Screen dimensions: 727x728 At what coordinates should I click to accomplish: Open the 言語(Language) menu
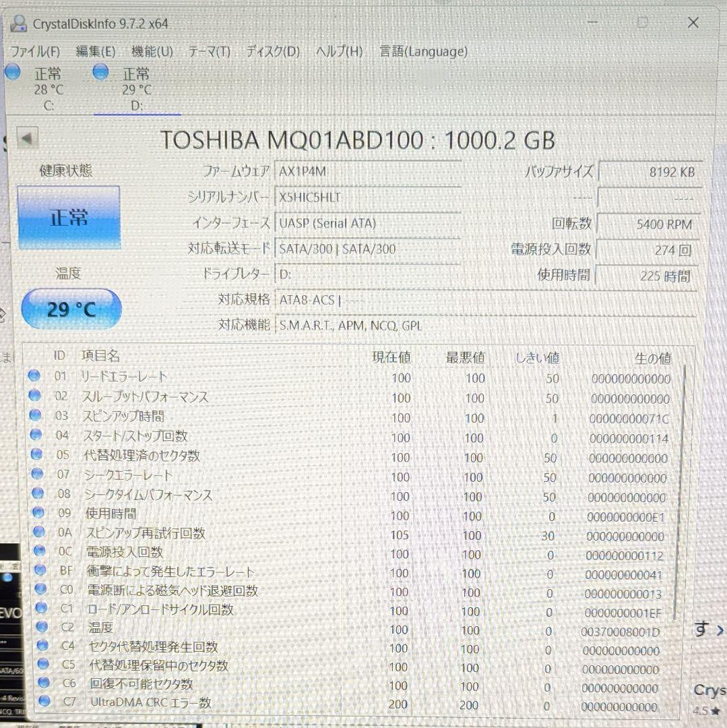pyautogui.click(x=423, y=51)
